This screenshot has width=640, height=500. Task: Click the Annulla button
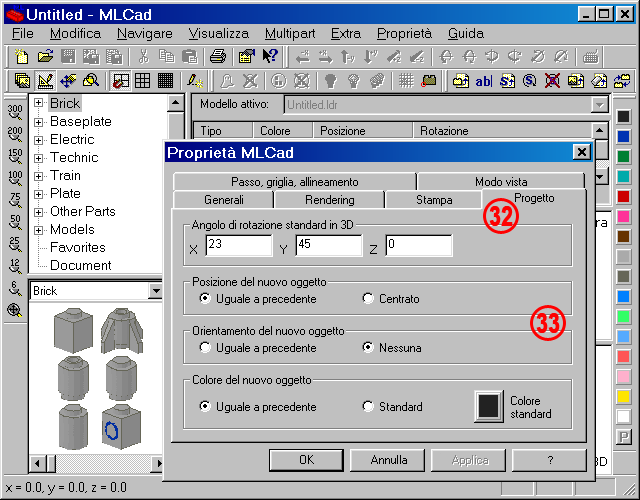coord(389,460)
